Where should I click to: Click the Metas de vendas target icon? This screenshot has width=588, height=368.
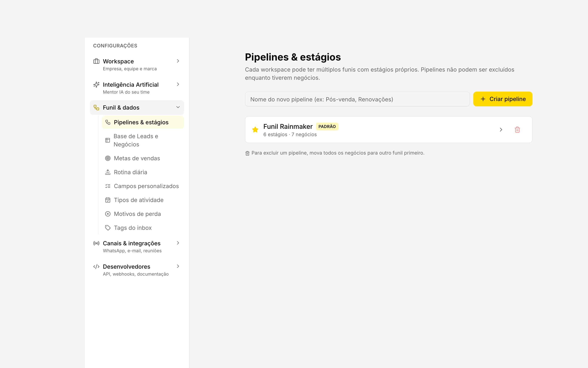point(108,158)
